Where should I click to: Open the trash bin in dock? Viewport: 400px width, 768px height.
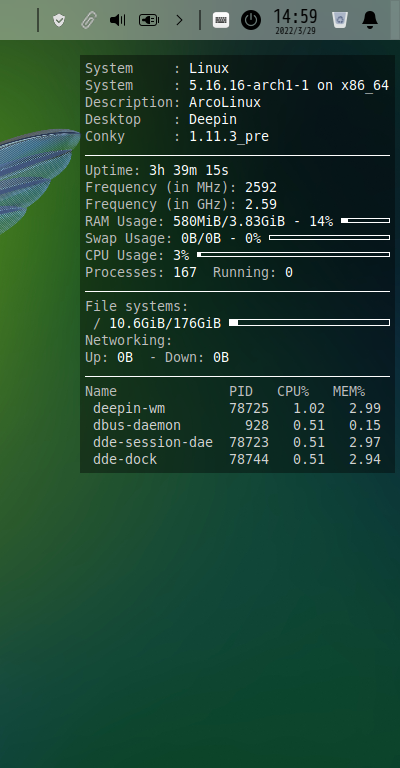click(x=339, y=20)
